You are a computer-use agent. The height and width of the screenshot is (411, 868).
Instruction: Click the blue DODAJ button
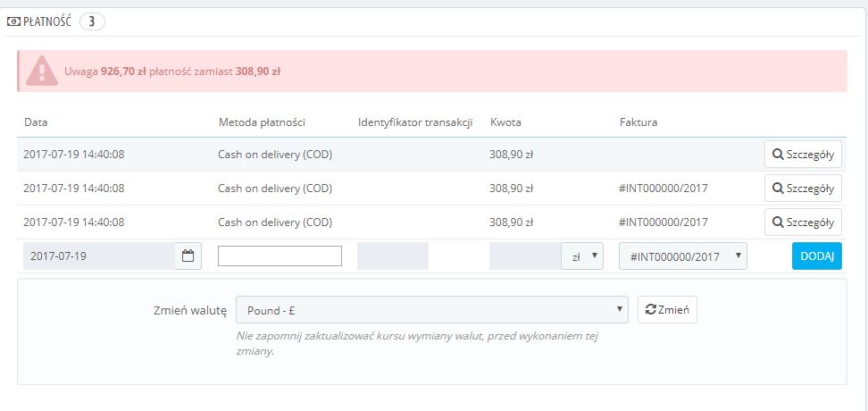pyautogui.click(x=816, y=256)
